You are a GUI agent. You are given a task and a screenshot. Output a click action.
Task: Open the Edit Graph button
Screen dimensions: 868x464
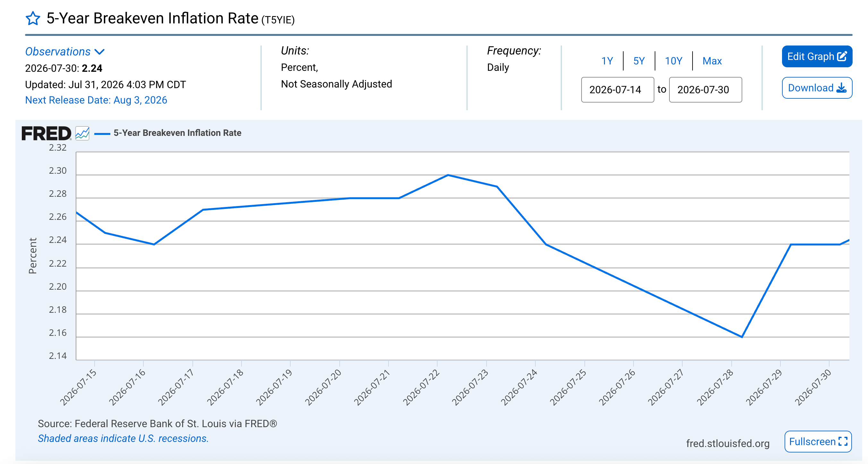[x=817, y=56]
